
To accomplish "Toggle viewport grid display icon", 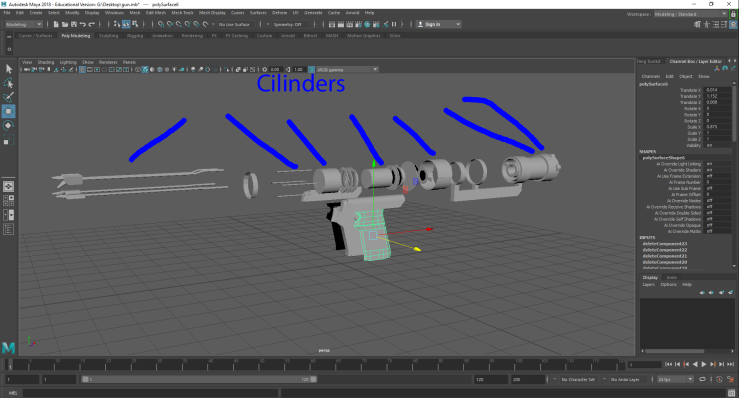I will [82, 70].
